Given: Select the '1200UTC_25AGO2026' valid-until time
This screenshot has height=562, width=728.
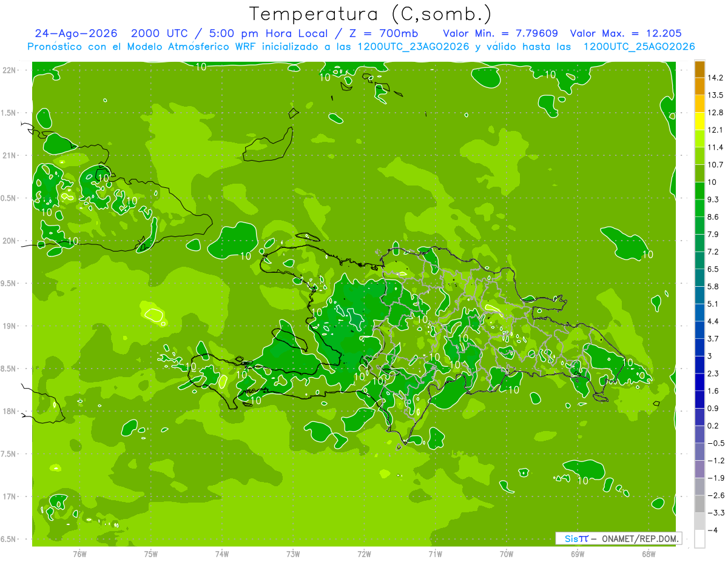Looking at the screenshot, I should pyautogui.click(x=639, y=47).
